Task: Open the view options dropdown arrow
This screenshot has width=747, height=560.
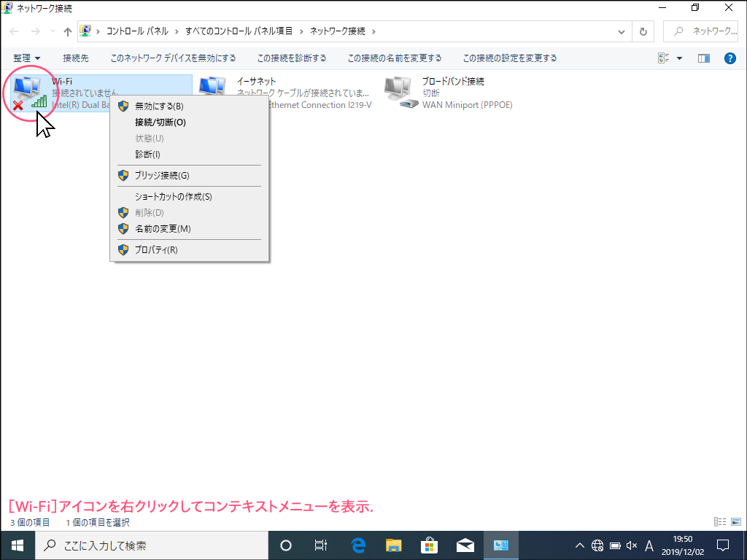Action: click(x=679, y=58)
